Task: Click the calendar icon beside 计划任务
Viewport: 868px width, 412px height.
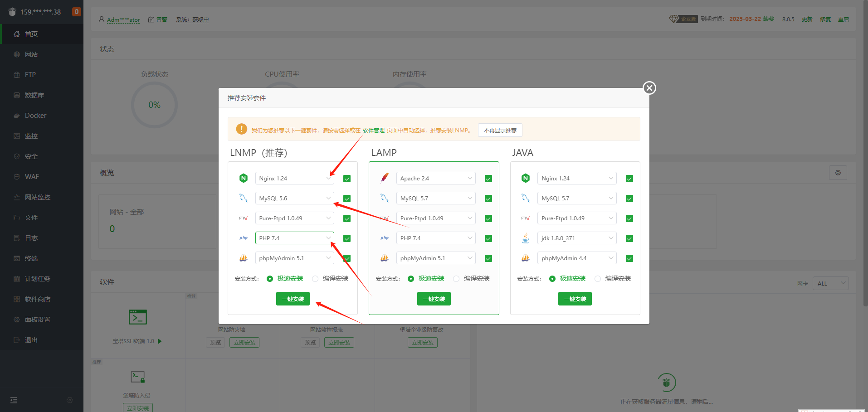Action: pos(17,279)
